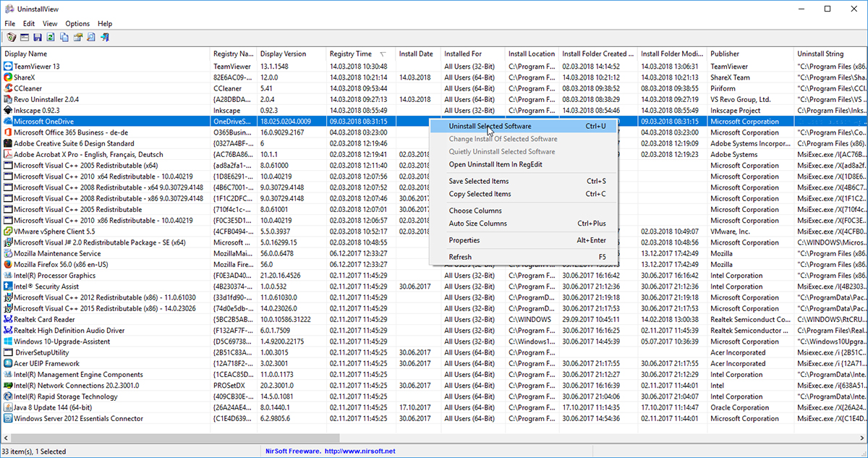Click the Intel Security Assist icon

pos(8,287)
